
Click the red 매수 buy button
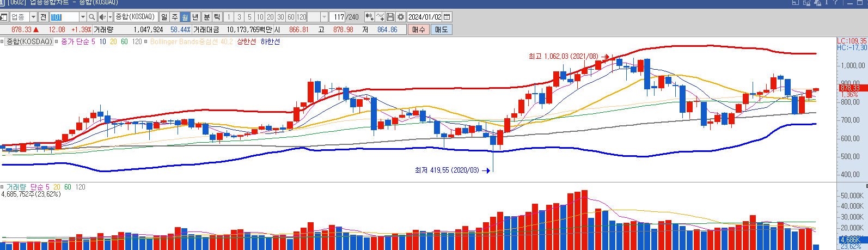(x=419, y=29)
